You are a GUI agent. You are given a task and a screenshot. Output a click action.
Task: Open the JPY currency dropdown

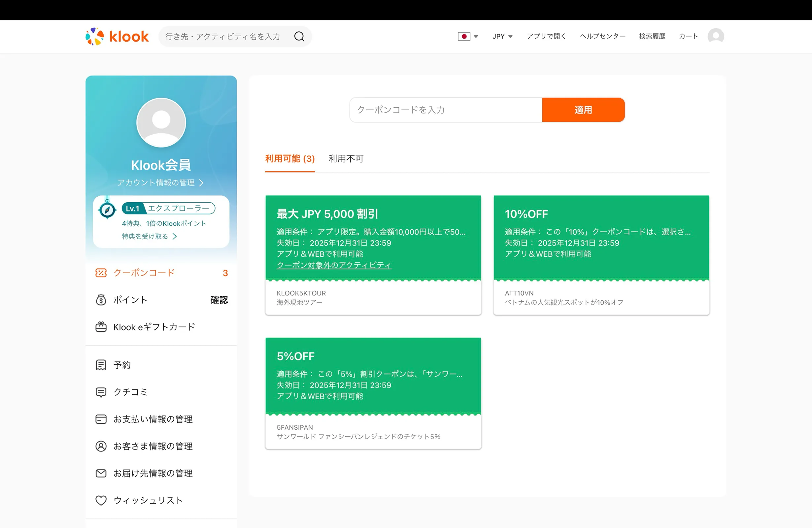click(x=503, y=36)
